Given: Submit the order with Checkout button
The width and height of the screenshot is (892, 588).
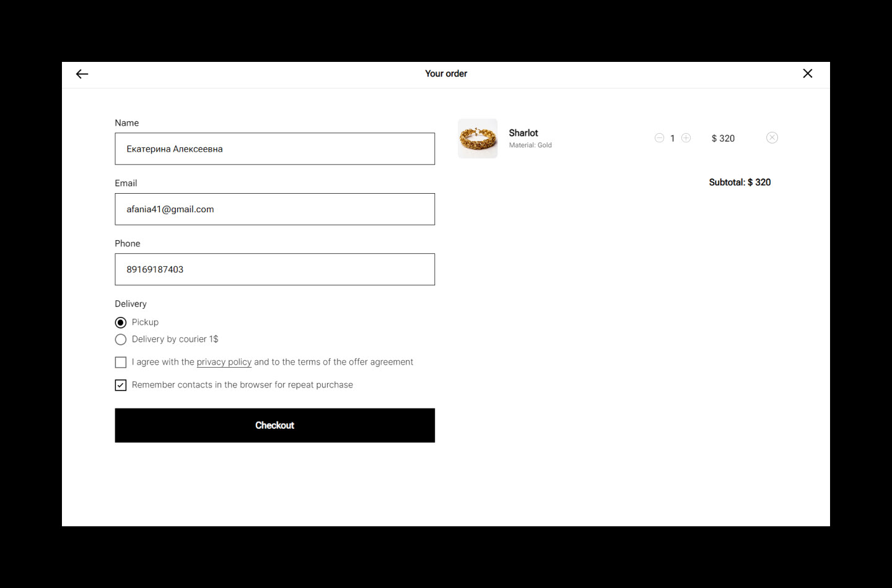Looking at the screenshot, I should pos(275,425).
